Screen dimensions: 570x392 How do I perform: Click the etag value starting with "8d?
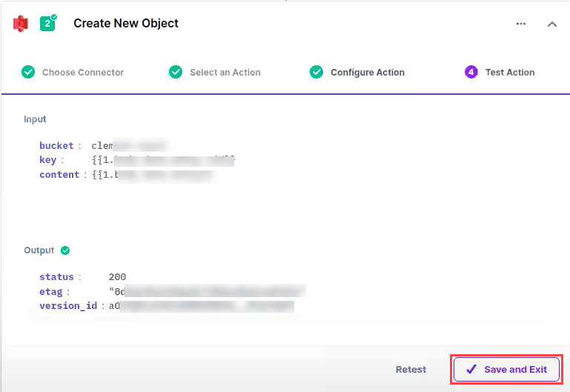point(208,291)
